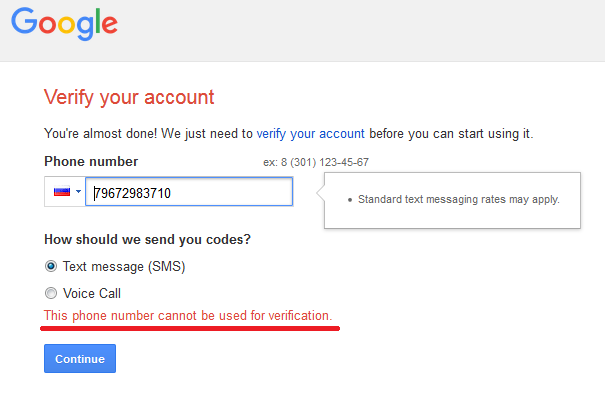The height and width of the screenshot is (404, 605).
Task: Select the Text message (SMS) radio button
Action: coord(51,267)
